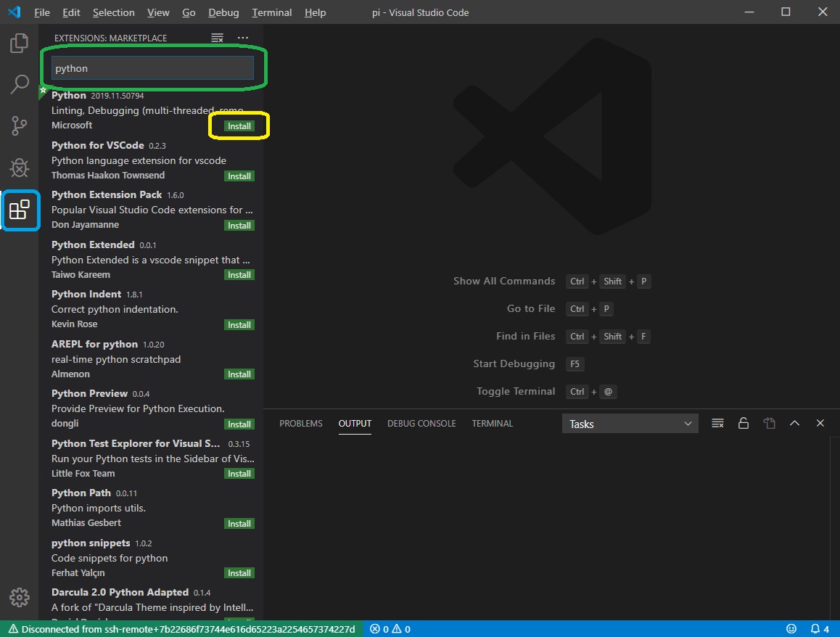840x637 pixels.
Task: Open the Source Control view
Action: (x=20, y=126)
